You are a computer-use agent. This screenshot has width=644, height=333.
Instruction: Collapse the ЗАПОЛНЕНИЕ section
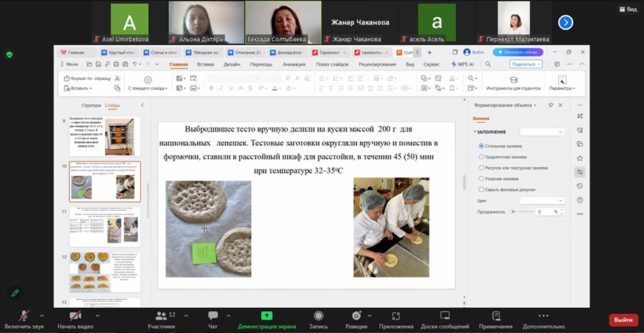pyautogui.click(x=474, y=132)
